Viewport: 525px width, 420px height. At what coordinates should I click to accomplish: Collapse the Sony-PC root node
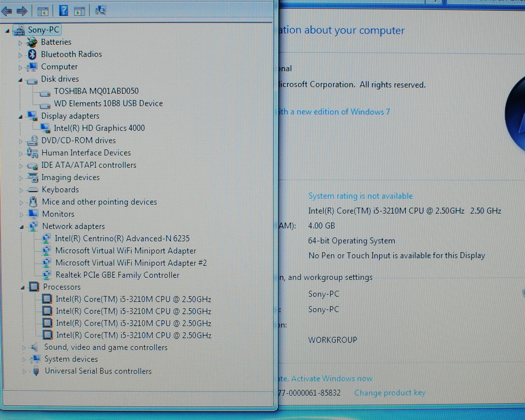[x=7, y=31]
